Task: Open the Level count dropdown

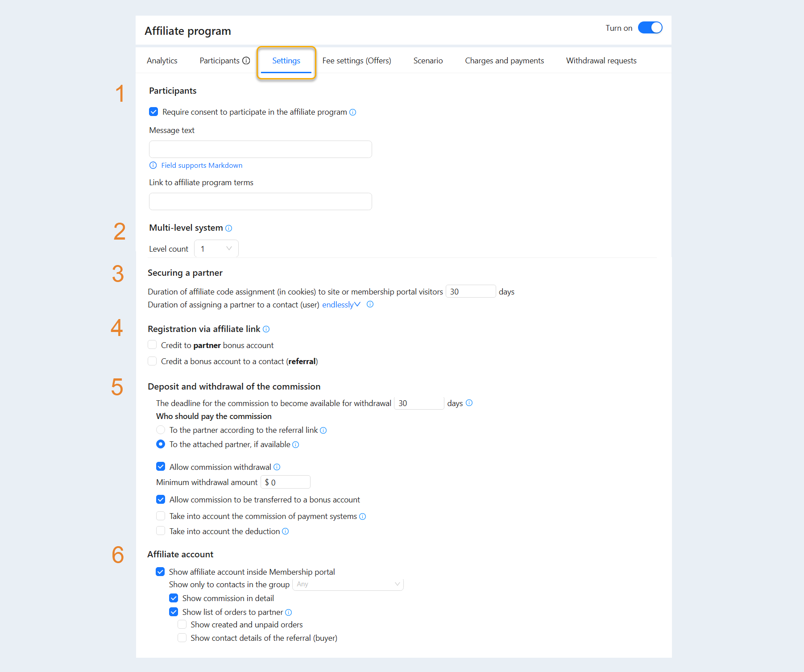Action: click(216, 249)
